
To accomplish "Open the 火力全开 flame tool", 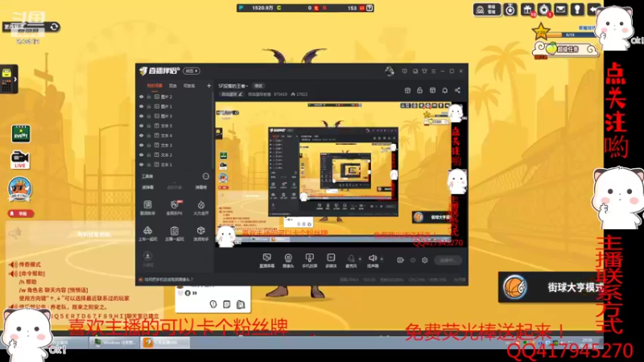I will pyautogui.click(x=200, y=208).
